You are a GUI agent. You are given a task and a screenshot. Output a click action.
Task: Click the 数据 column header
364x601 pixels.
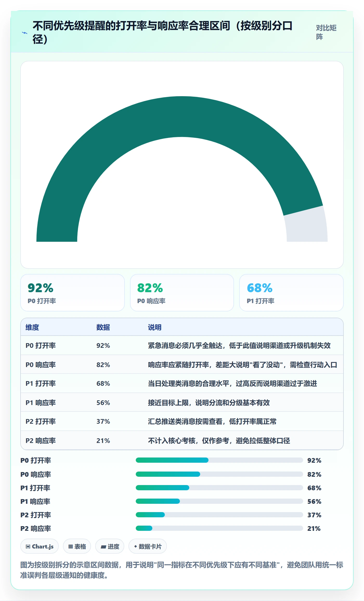(x=103, y=327)
